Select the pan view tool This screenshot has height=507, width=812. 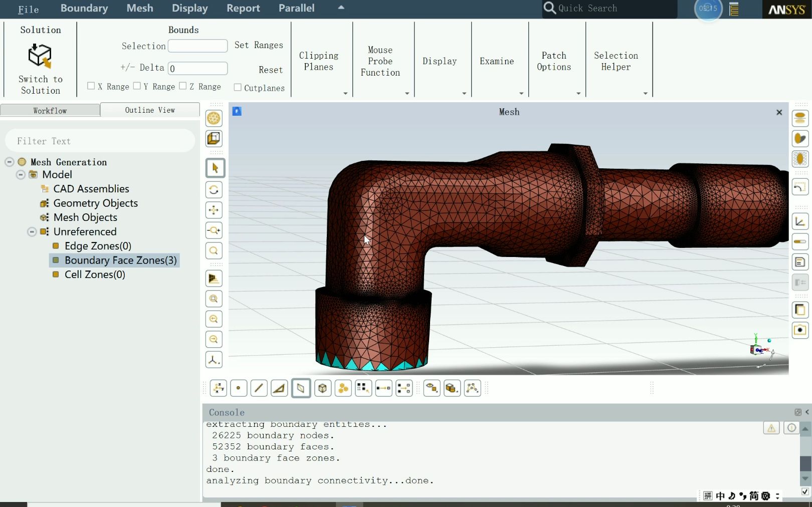point(214,210)
